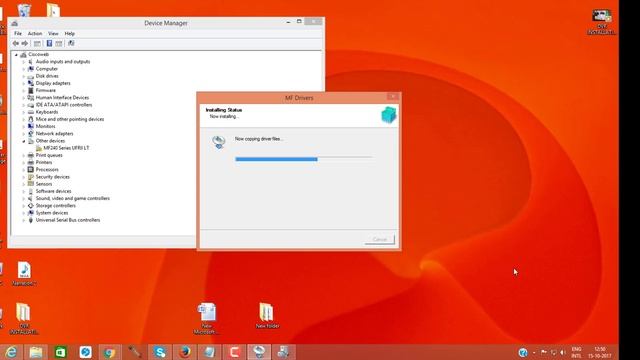
Task: Collapse the Other devices node
Action: (24, 141)
